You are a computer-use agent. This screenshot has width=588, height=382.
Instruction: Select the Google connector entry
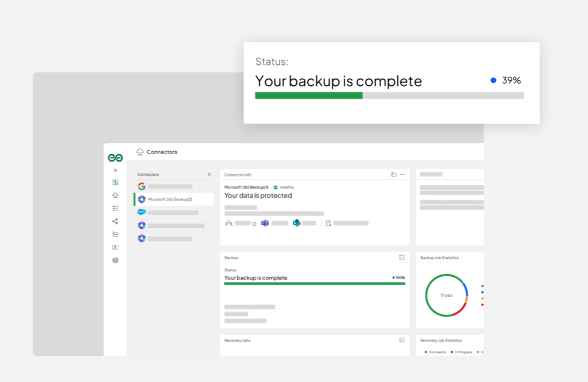[x=173, y=186]
